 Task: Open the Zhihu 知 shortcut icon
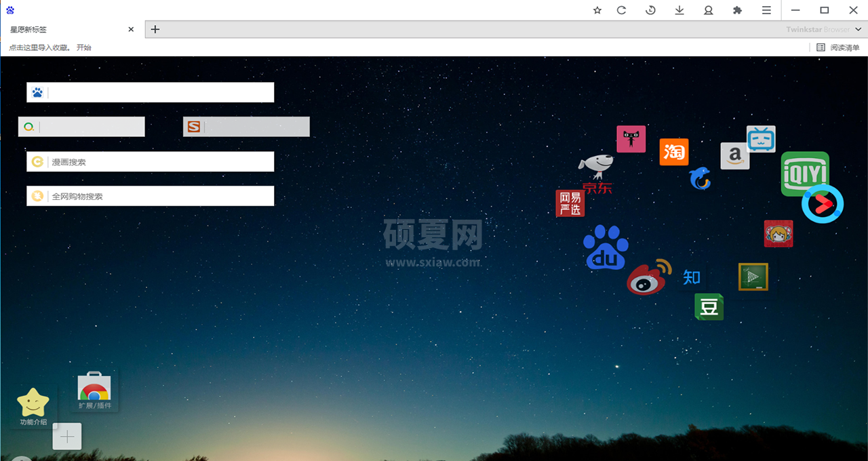[x=692, y=277]
